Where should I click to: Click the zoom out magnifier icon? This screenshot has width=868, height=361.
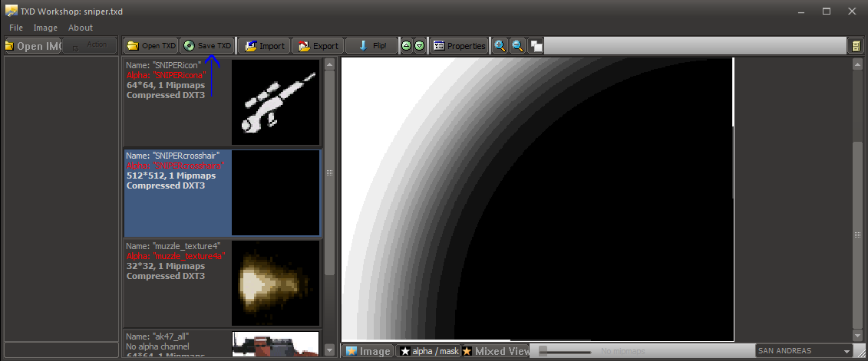pyautogui.click(x=517, y=46)
